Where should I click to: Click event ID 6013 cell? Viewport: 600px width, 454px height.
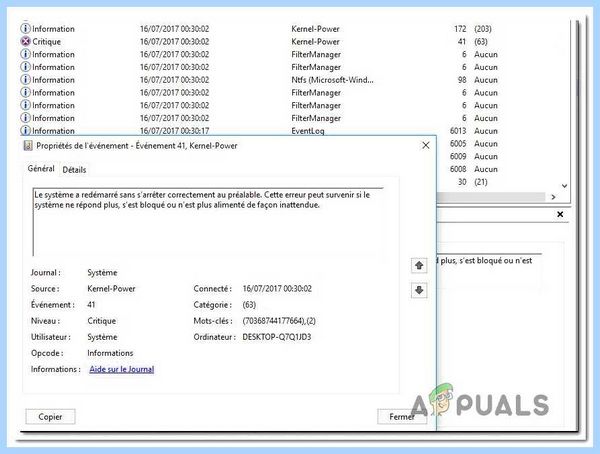coord(458,131)
